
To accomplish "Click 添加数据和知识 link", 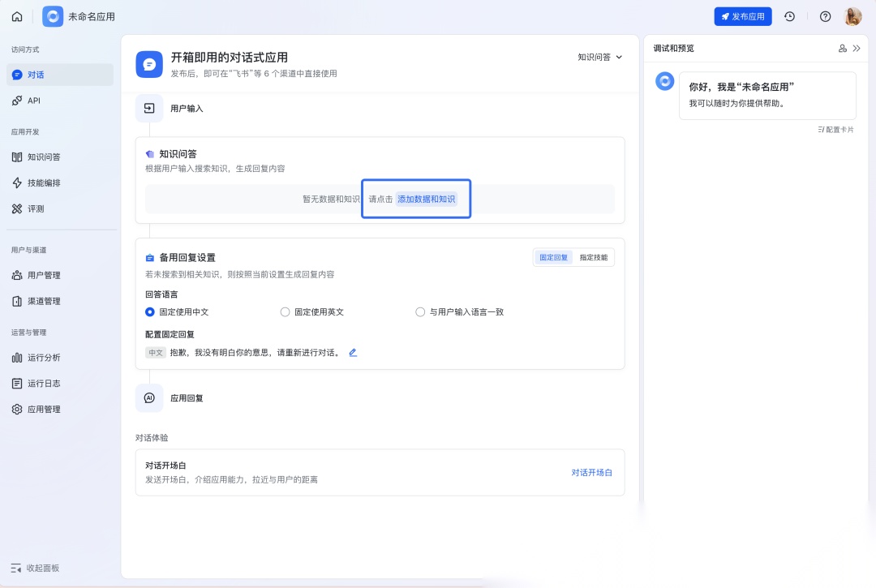I will (427, 199).
